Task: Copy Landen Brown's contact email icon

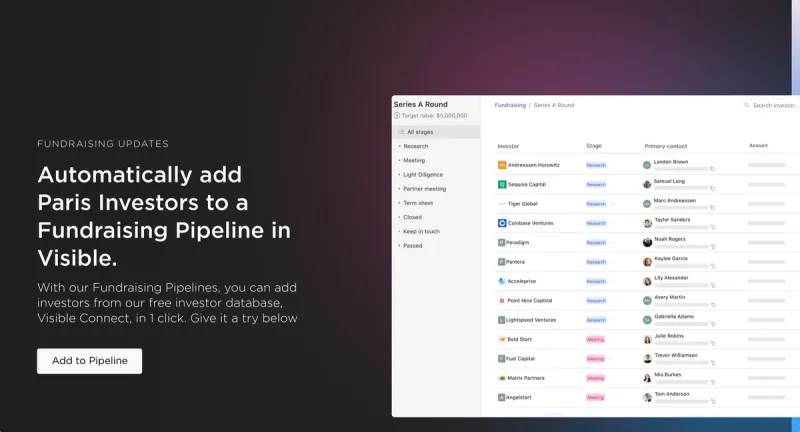Action: click(x=712, y=169)
